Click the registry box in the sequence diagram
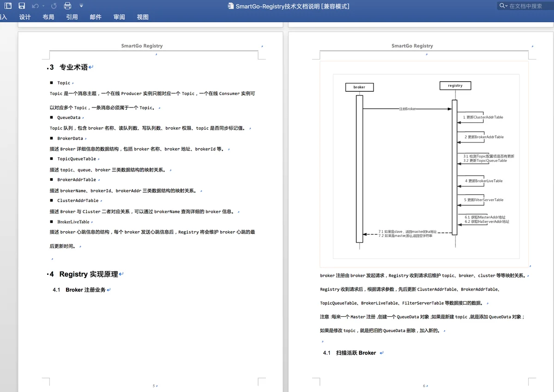 tap(455, 85)
